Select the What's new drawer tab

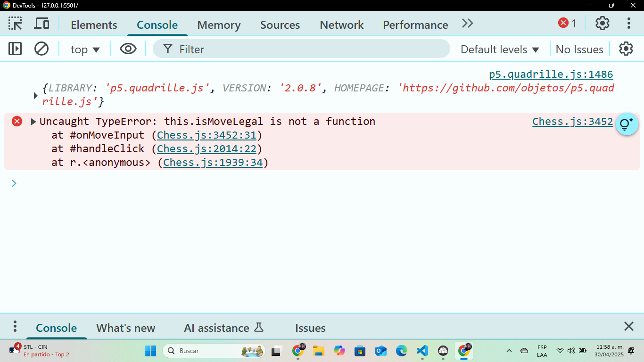[125, 328]
